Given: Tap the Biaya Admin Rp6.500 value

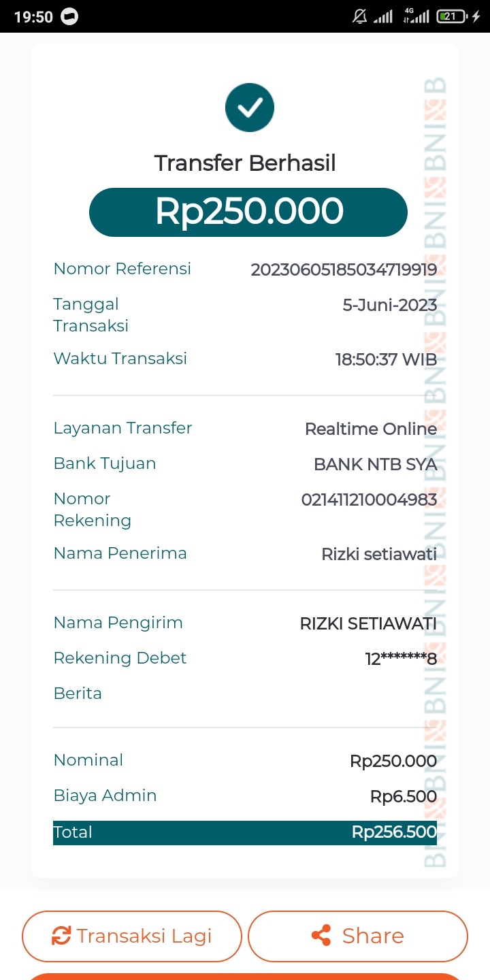Looking at the screenshot, I should [x=403, y=796].
